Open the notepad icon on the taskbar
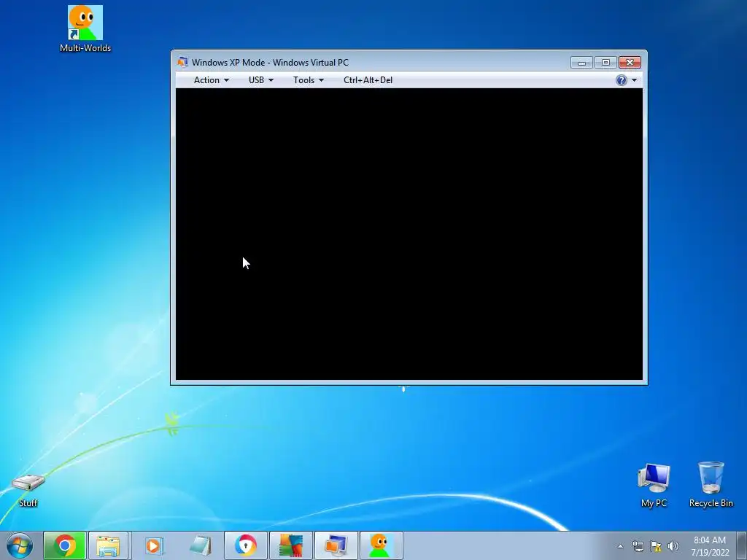Image resolution: width=747 pixels, height=560 pixels. click(200, 545)
